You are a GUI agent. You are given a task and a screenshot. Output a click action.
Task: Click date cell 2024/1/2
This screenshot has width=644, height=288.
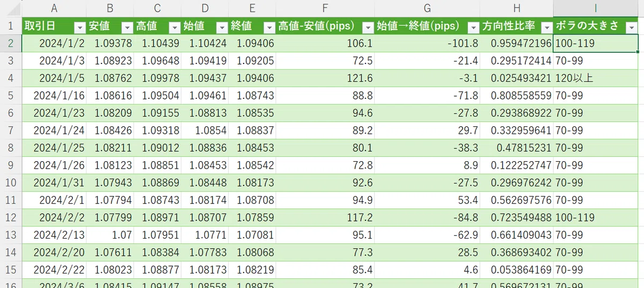click(54, 44)
